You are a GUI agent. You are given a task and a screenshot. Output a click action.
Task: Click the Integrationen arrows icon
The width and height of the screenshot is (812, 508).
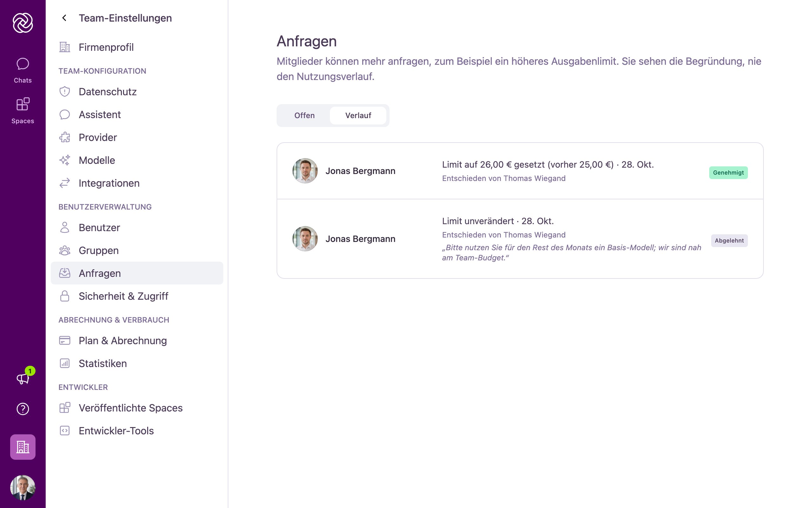[65, 183]
